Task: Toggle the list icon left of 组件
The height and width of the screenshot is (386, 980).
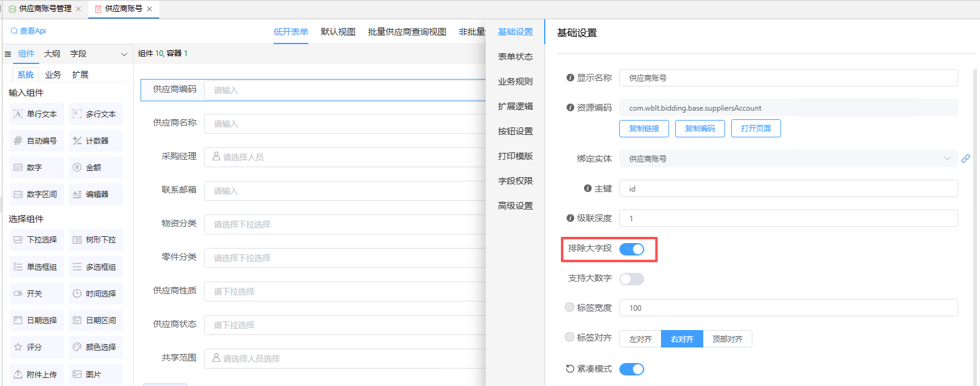Action: 8,54
